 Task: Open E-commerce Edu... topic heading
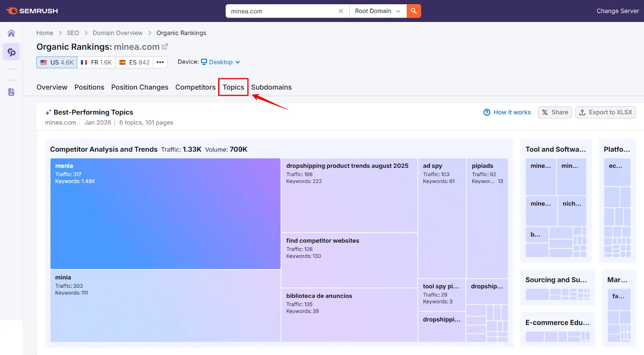557,322
